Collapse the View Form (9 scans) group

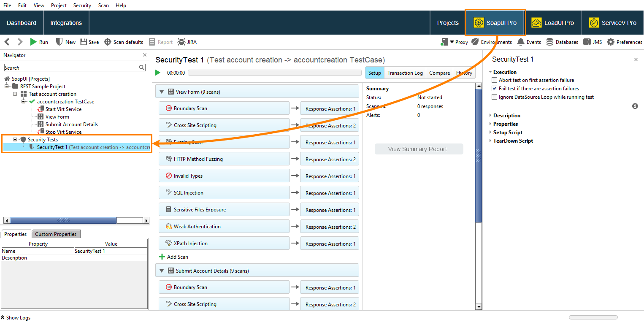tap(162, 92)
